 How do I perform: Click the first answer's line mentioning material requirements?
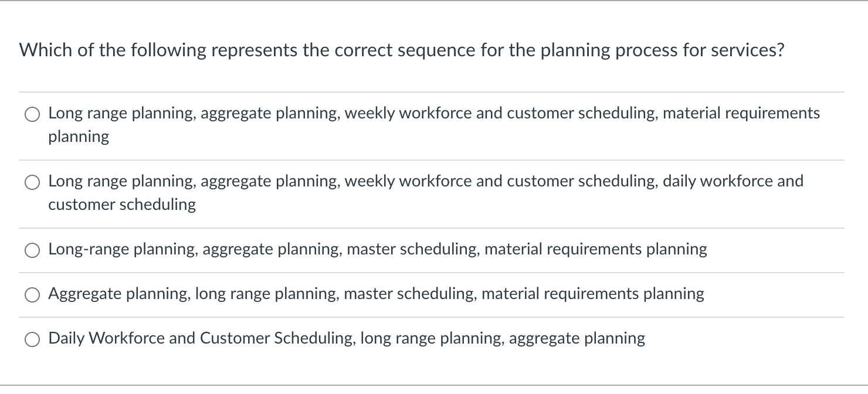coord(434,114)
